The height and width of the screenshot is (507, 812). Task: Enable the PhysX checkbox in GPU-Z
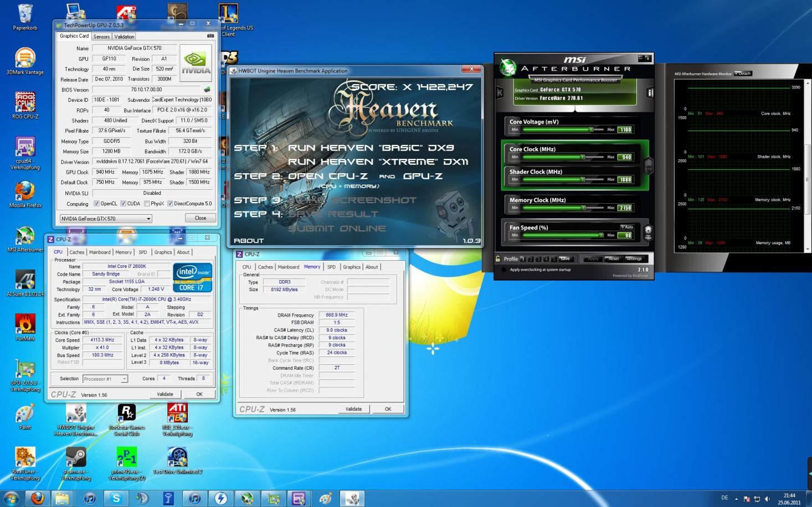147,204
